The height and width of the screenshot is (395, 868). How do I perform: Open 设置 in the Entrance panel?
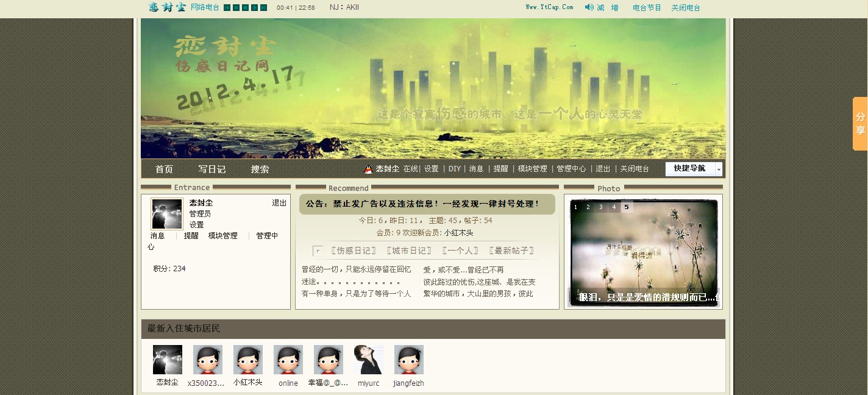point(196,225)
